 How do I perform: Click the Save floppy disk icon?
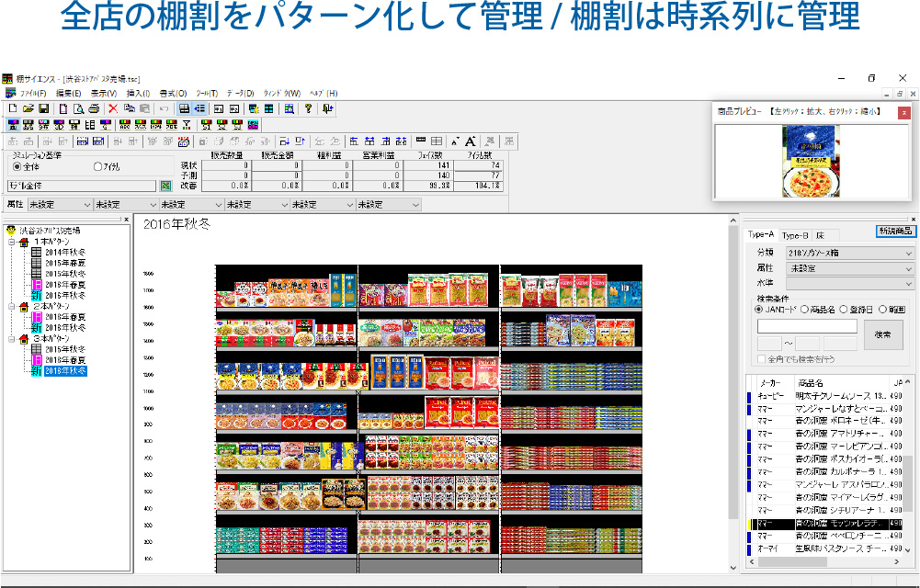coord(43,108)
